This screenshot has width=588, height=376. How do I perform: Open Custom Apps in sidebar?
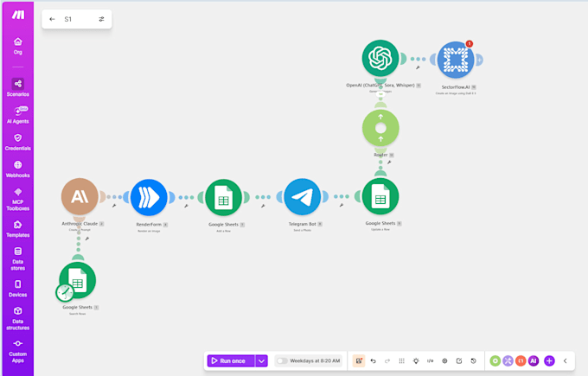17,351
